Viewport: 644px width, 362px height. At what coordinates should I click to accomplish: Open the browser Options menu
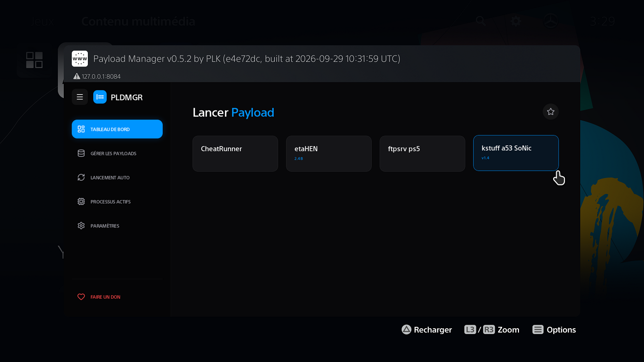[554, 330]
